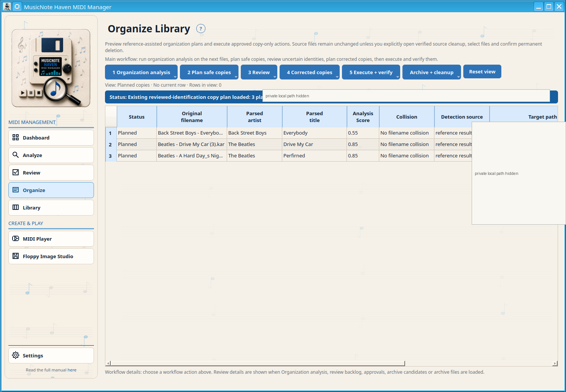Select the Library sidebar item
This screenshot has height=392, width=566.
click(51, 208)
